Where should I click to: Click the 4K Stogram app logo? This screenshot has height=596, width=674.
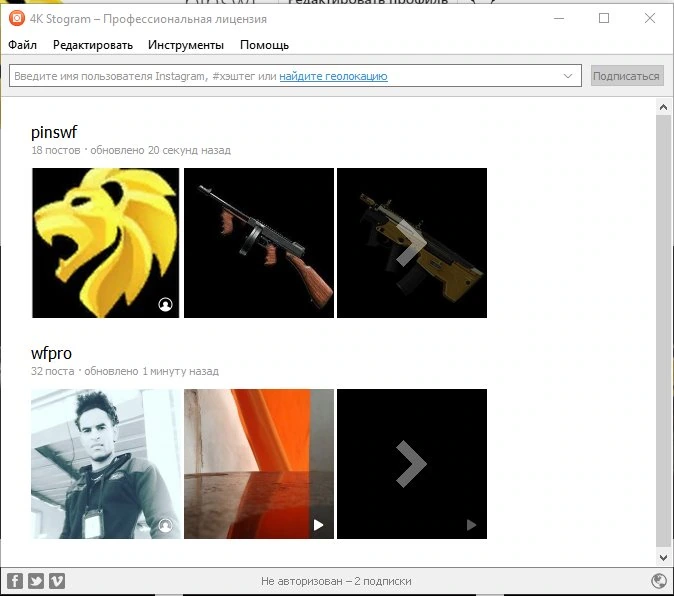tap(17, 18)
